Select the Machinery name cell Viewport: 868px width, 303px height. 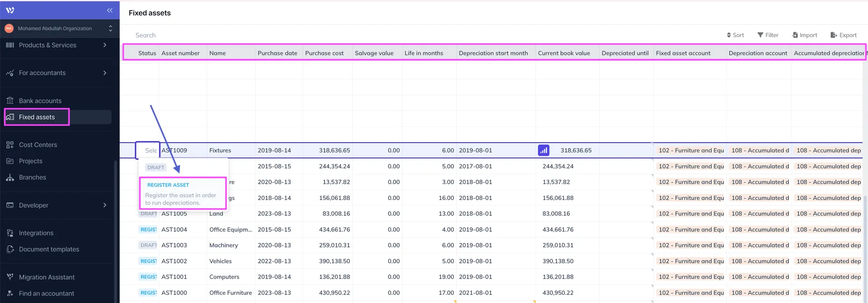pos(231,245)
